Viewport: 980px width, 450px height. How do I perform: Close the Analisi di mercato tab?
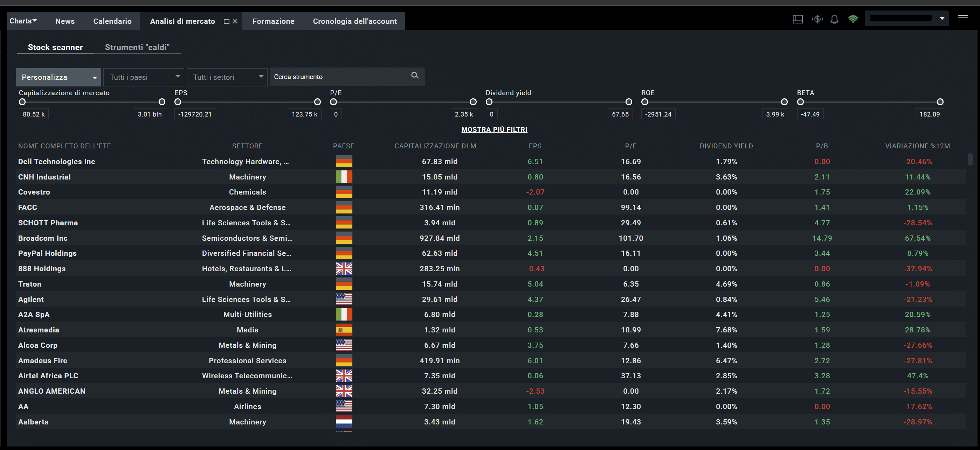pyautogui.click(x=235, y=21)
